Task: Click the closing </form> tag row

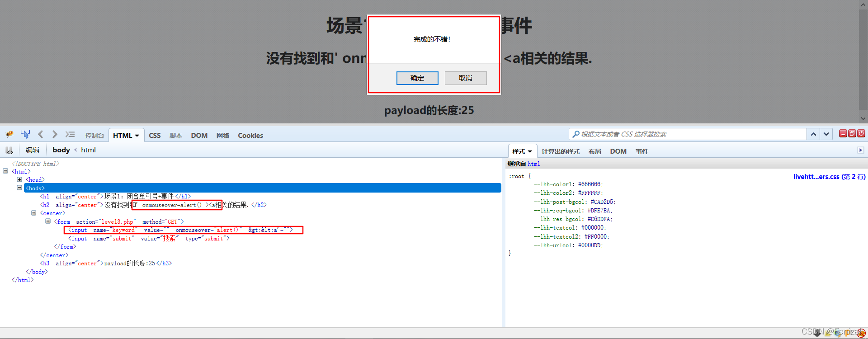Action: [x=65, y=247]
